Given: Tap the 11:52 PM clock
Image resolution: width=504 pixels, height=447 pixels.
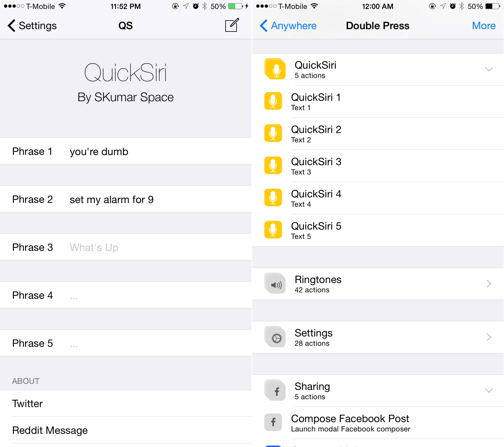Looking at the screenshot, I should (125, 6).
